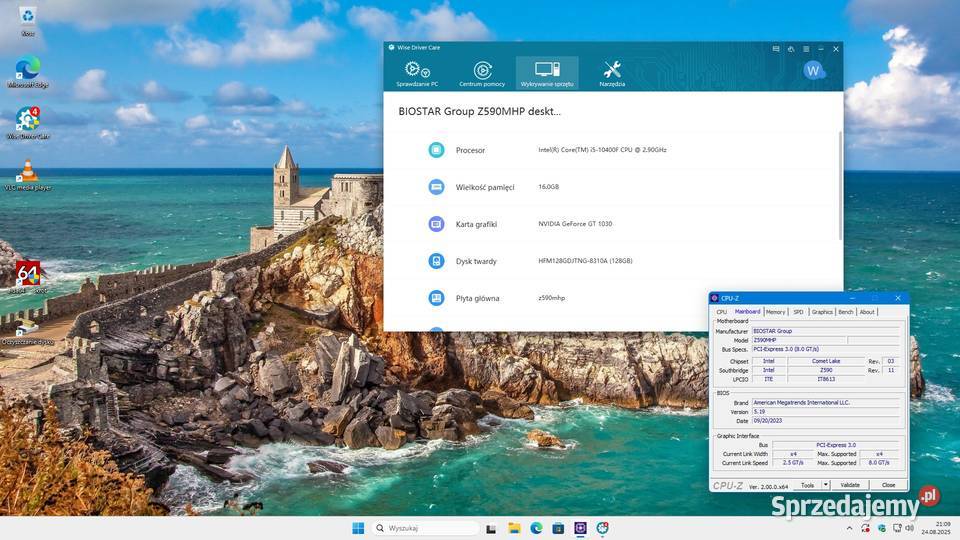This screenshot has width=960, height=540.
Task: Click the PCI-Express 3.0 (8.0 GT/s) bus specs field
Action: [826, 349]
